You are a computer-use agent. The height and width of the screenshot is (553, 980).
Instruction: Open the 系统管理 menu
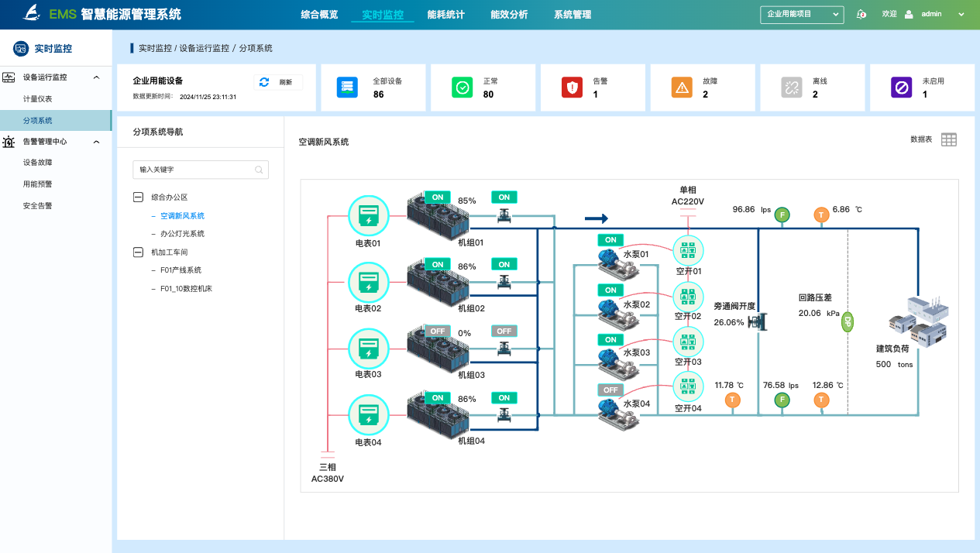tap(573, 15)
